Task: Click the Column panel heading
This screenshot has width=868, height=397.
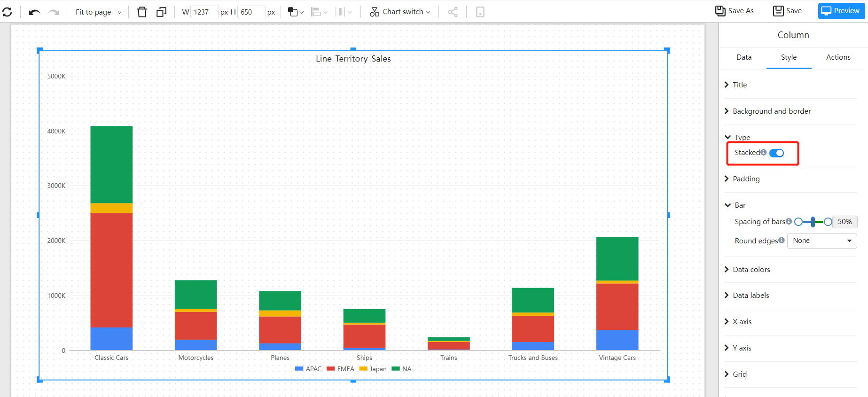Action: click(x=793, y=35)
